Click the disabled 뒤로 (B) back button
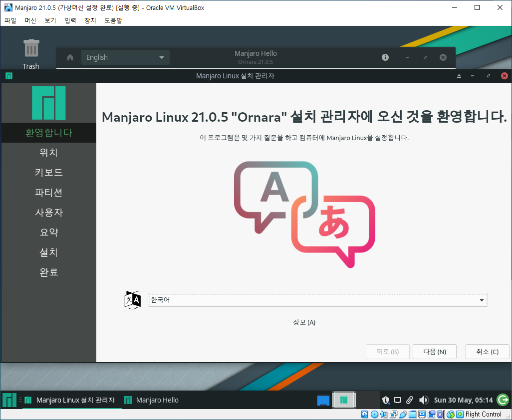512x420 pixels. pos(388,352)
